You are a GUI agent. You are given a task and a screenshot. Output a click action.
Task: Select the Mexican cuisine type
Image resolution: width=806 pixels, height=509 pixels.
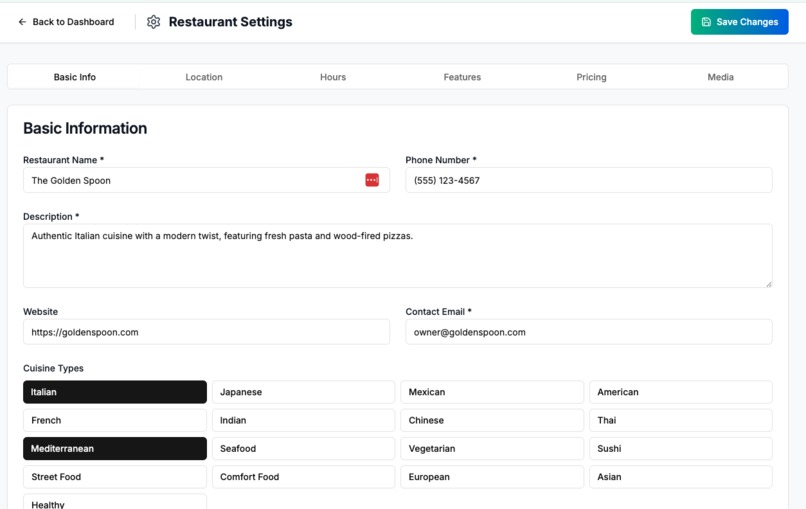[492, 392]
